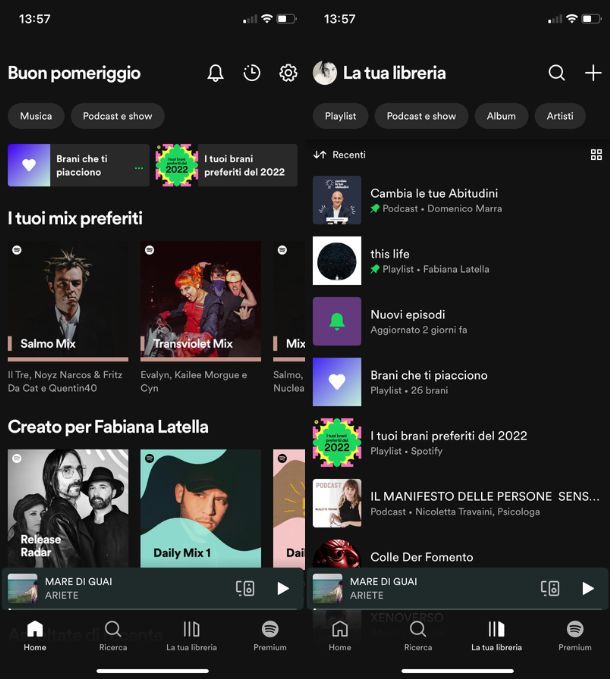Open the Daily Mix 1 cover
This screenshot has width=610, height=679.
click(x=200, y=508)
